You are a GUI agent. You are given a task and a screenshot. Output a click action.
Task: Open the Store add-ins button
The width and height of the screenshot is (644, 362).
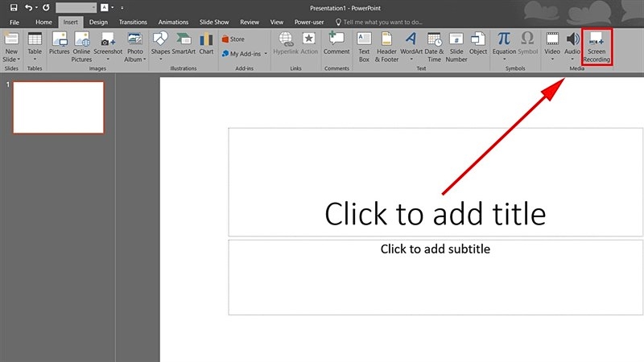233,39
